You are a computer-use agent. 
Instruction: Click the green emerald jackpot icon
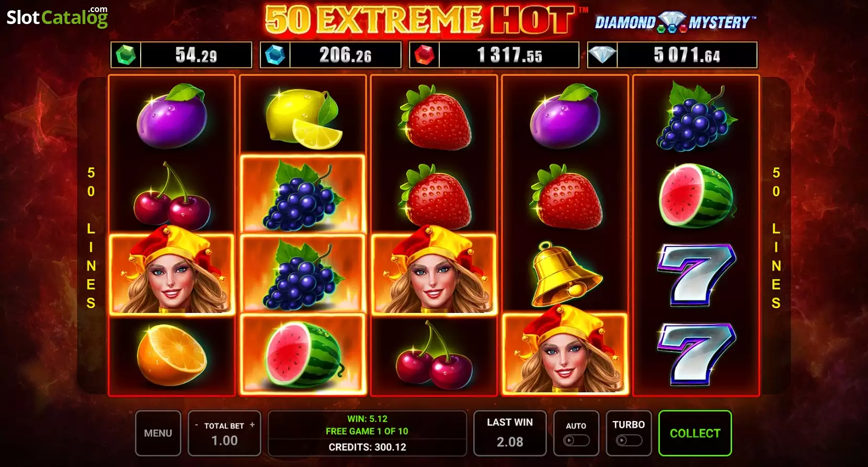point(125,55)
